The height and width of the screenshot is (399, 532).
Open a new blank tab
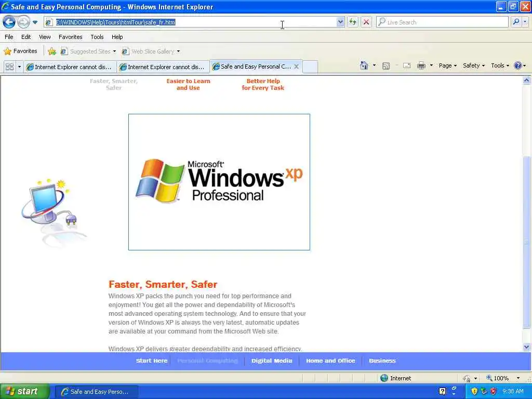click(x=310, y=67)
